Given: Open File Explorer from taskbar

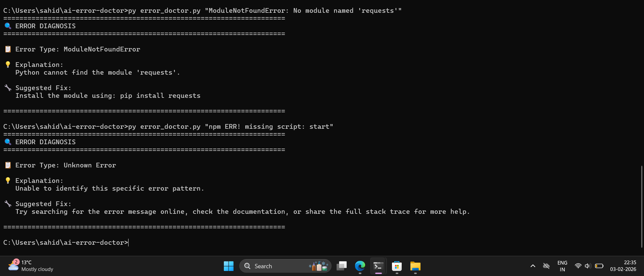Looking at the screenshot, I should 415,266.
